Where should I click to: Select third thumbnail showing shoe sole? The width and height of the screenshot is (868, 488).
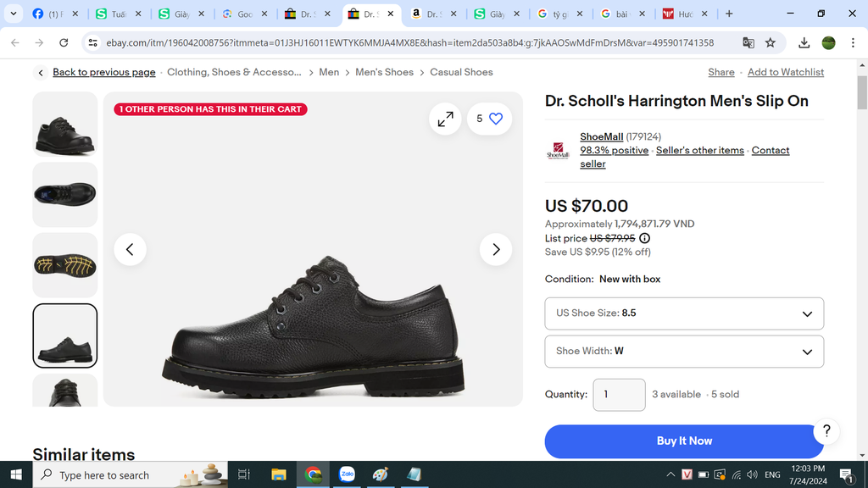point(64,265)
